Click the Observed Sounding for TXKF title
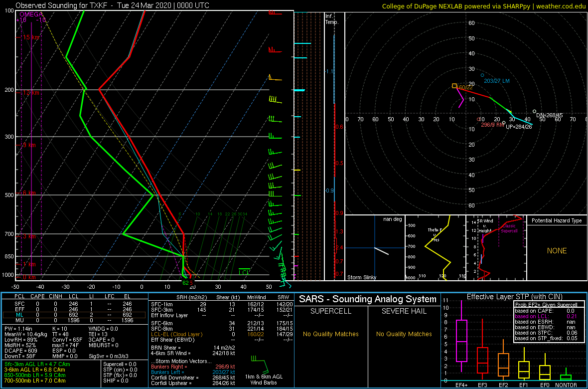588x389 pixels. (113, 5)
